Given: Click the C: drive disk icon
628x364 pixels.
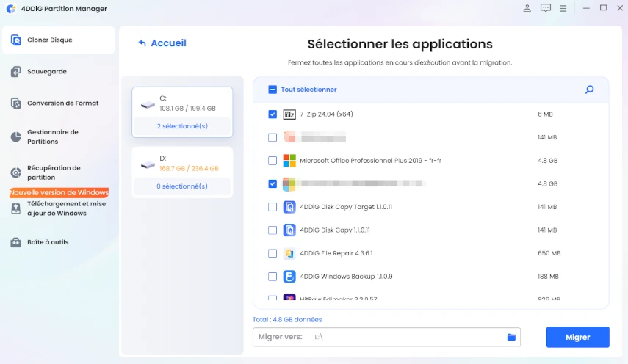Looking at the screenshot, I should (x=148, y=105).
